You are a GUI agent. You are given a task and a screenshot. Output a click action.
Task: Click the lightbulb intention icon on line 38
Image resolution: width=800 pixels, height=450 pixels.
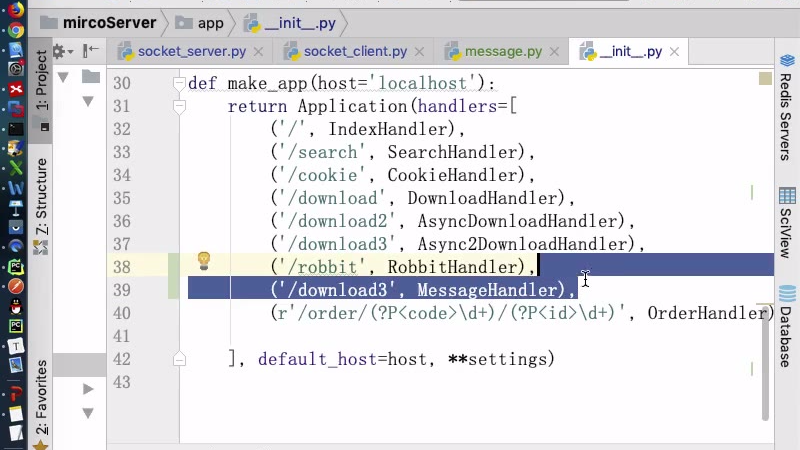[x=204, y=262]
